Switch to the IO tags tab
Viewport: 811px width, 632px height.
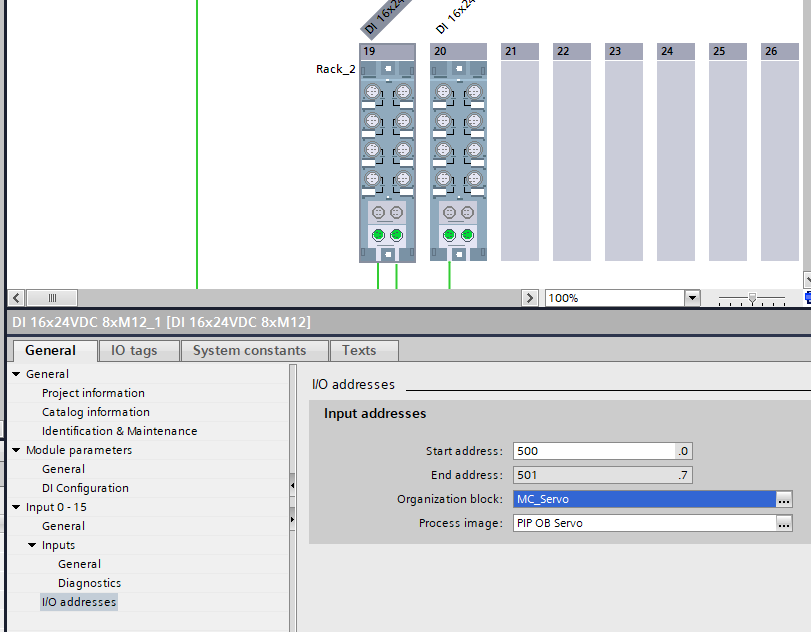139,350
